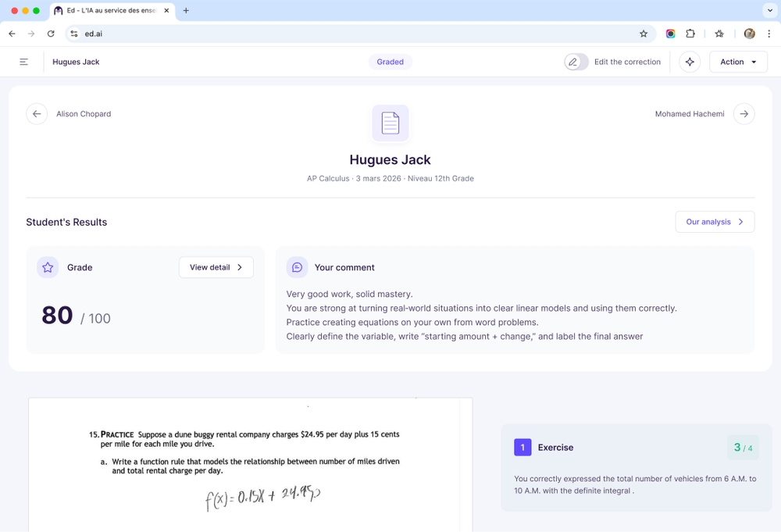Click the scanned student worksheet

tap(251, 465)
